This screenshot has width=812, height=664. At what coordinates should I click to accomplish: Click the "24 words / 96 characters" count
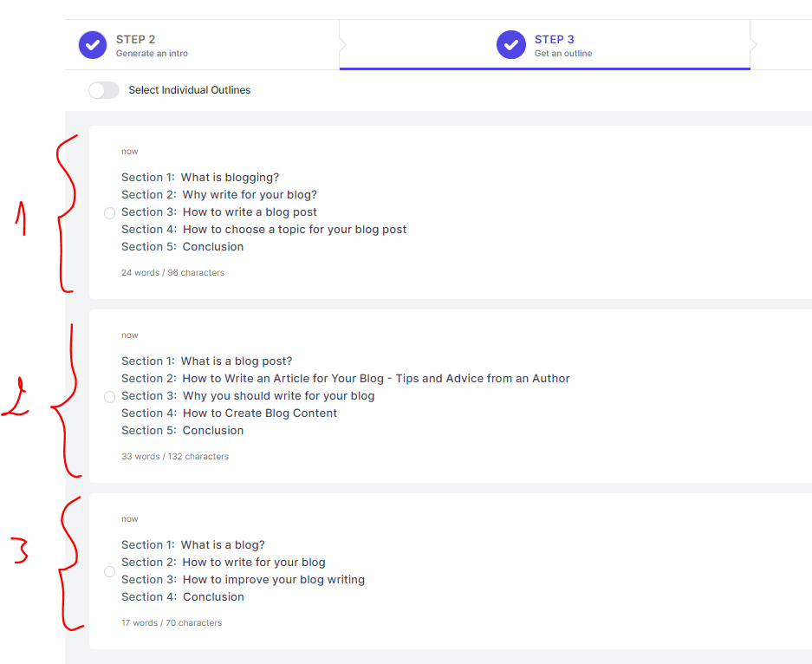tap(172, 273)
